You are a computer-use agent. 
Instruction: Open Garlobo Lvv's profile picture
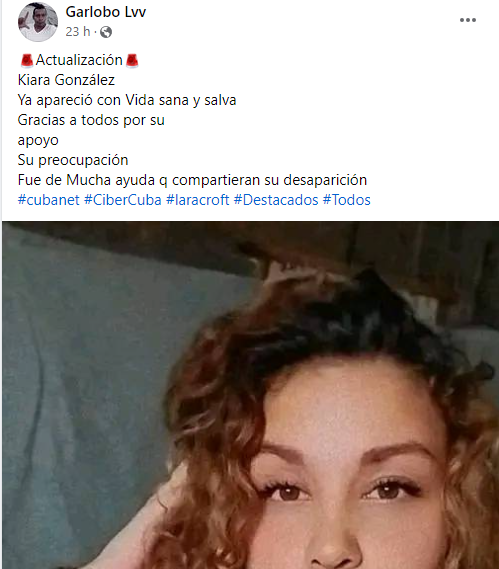(x=38, y=22)
